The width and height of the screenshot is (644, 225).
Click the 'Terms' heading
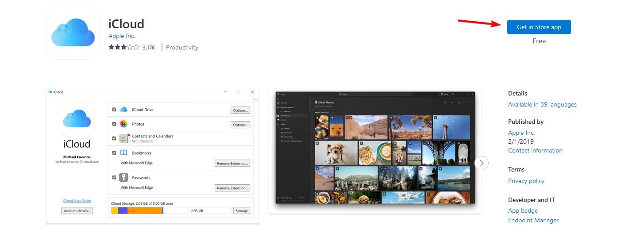click(x=516, y=169)
